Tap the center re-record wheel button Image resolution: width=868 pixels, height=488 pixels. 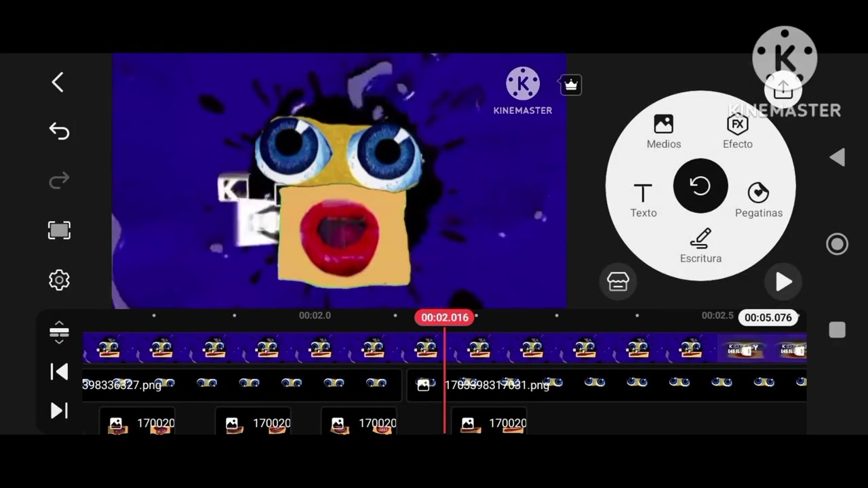pyautogui.click(x=701, y=186)
